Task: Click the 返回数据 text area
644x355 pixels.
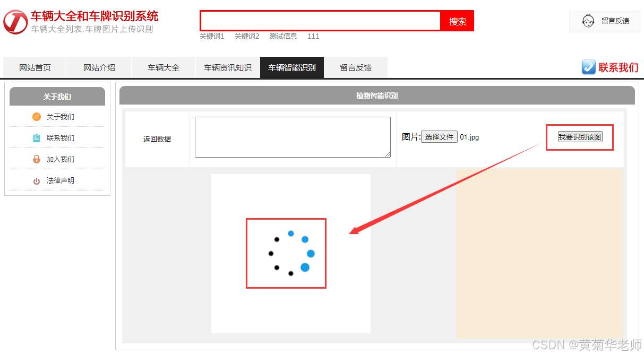Action: (293, 137)
